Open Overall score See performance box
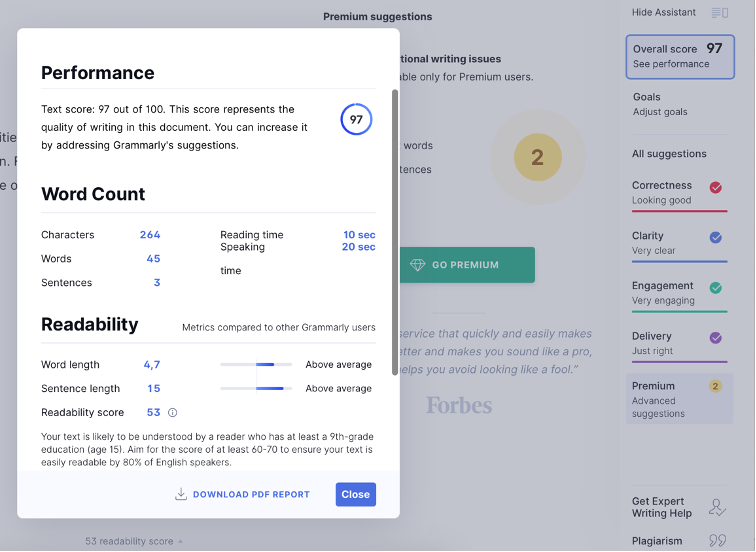Viewport: 756px width, 552px height. (680, 56)
